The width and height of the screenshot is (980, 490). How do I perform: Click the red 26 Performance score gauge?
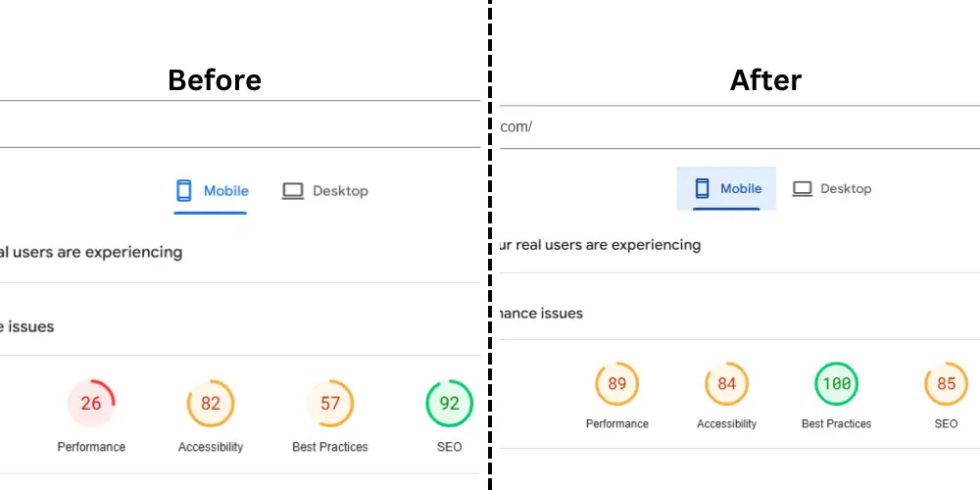pos(91,403)
